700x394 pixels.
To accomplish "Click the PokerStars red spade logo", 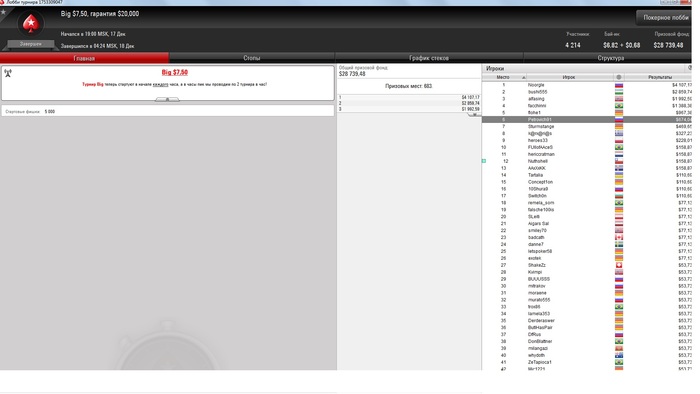I will point(30,23).
